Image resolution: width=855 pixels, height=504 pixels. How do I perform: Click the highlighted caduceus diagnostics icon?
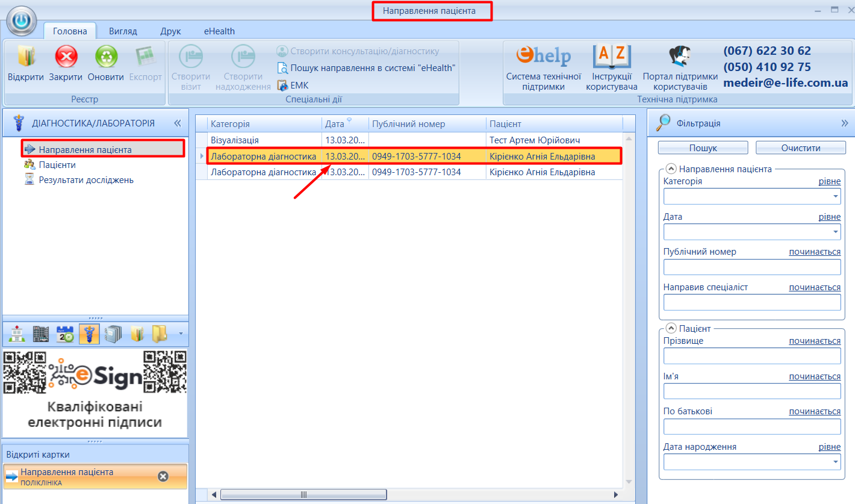click(89, 334)
